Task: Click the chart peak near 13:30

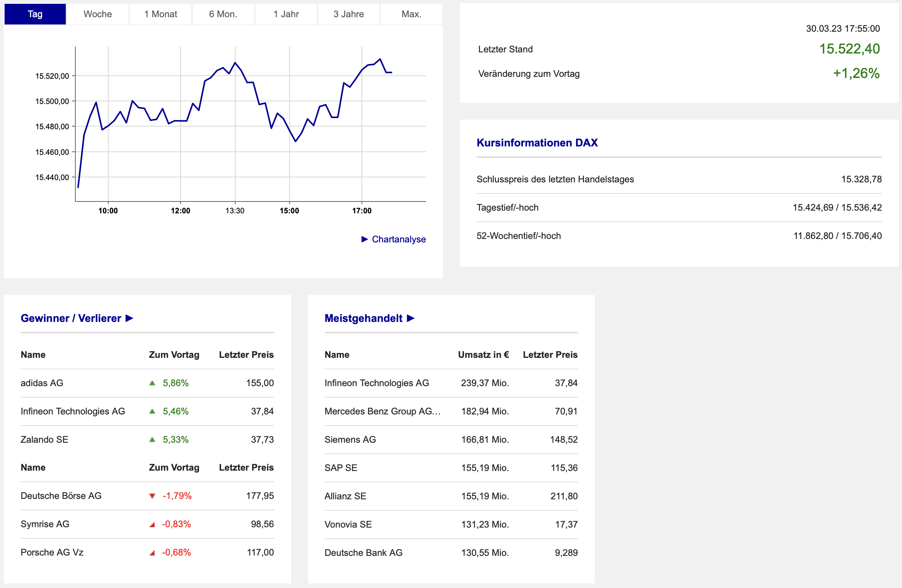Action: [235, 62]
